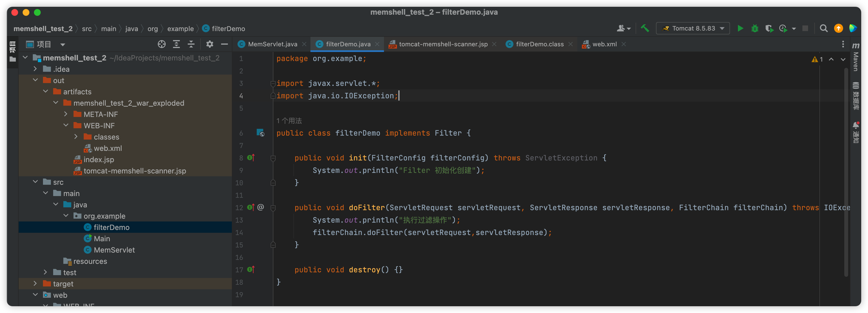The image size is (868, 313).
Task: Click the memshell_test_2 breadcrumb
Action: click(x=43, y=29)
